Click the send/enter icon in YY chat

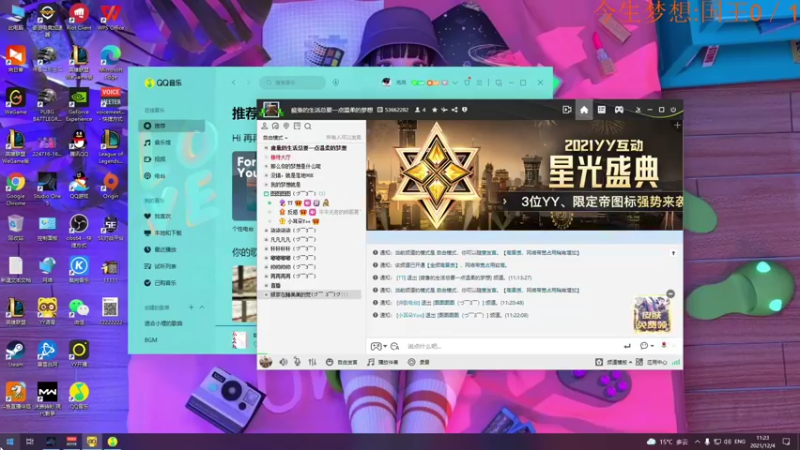point(627,346)
